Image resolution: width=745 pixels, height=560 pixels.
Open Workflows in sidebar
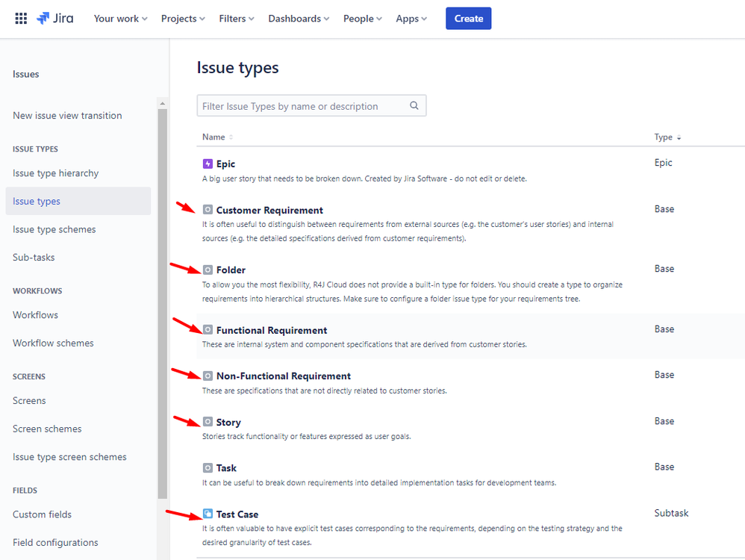pyautogui.click(x=36, y=314)
